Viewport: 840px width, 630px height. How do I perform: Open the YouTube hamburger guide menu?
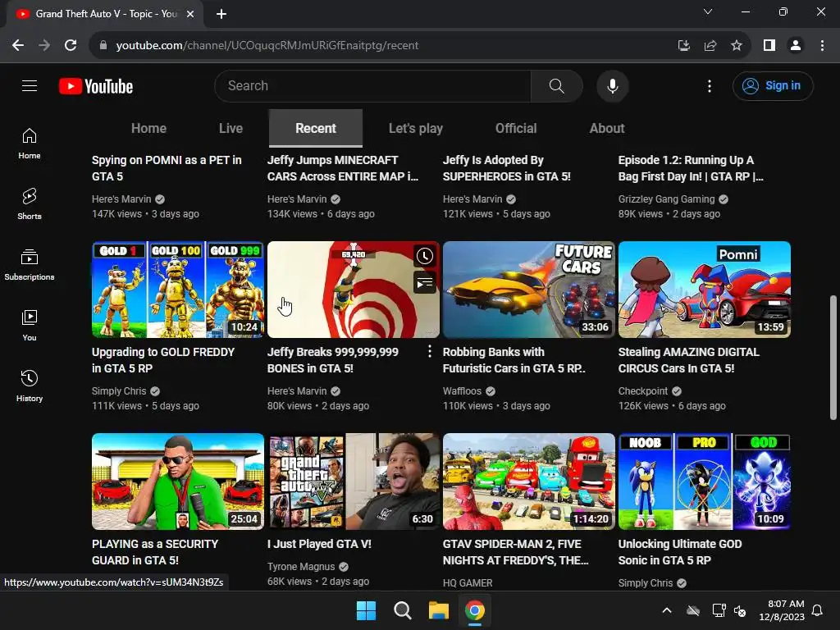(x=30, y=85)
